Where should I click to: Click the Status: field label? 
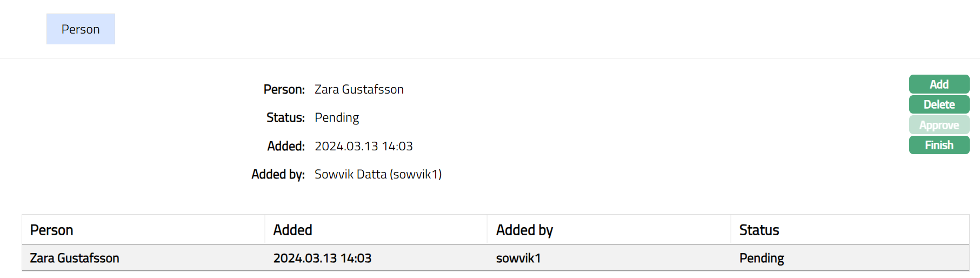(x=285, y=117)
